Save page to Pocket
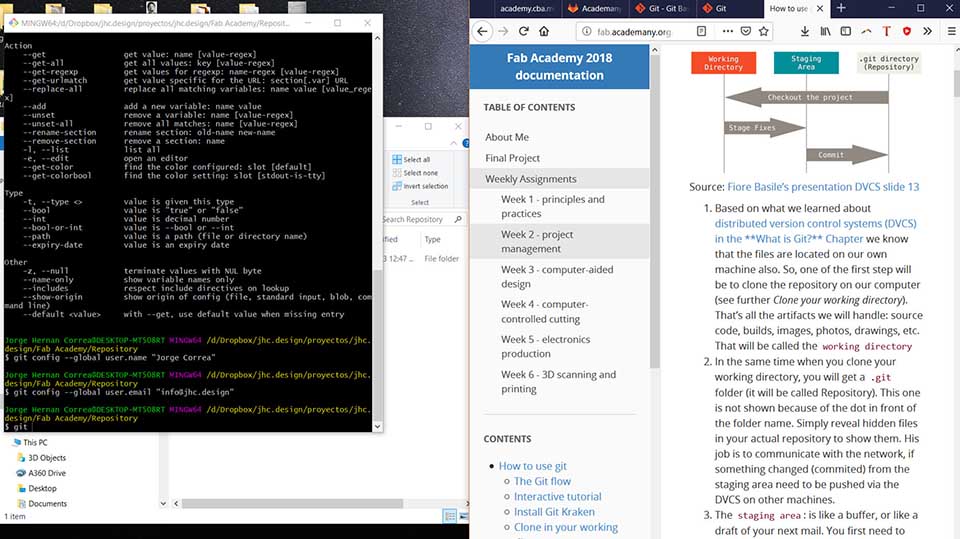 click(x=746, y=31)
